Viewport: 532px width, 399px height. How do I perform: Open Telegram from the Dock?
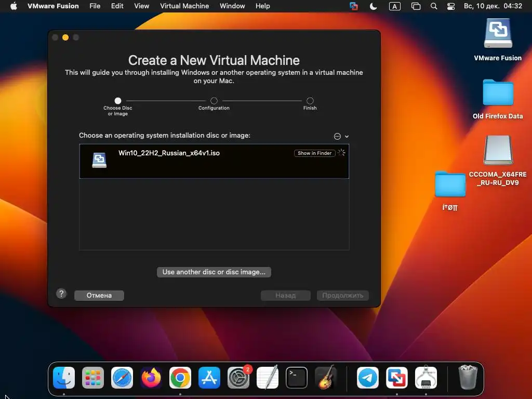coord(368,378)
